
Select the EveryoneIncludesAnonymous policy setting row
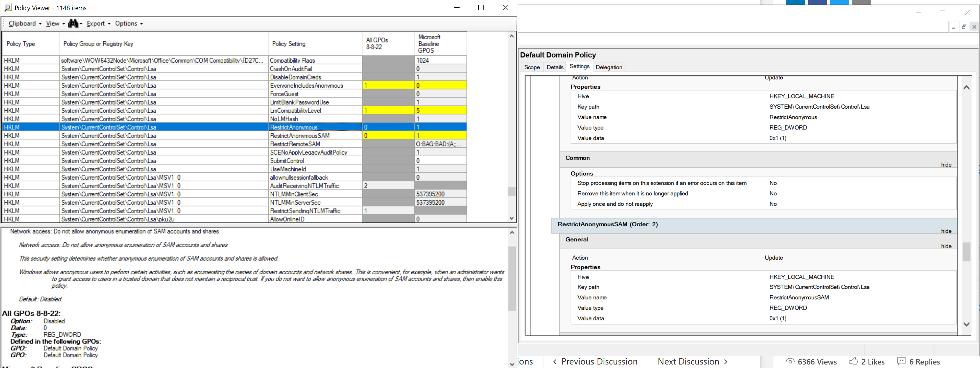[x=234, y=86]
